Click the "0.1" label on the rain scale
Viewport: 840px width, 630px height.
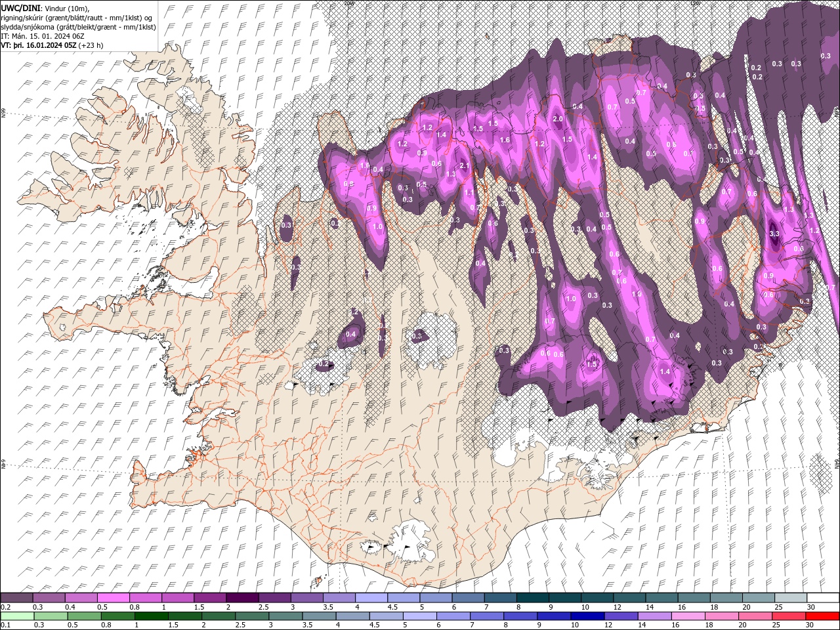click(x=5, y=625)
